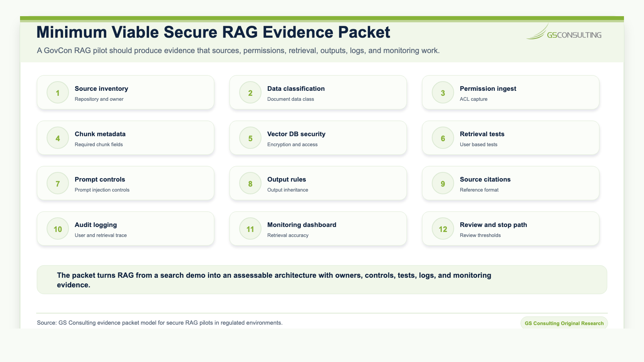The width and height of the screenshot is (644, 362).
Task: Select the Data classification heading
Action: pos(296,88)
